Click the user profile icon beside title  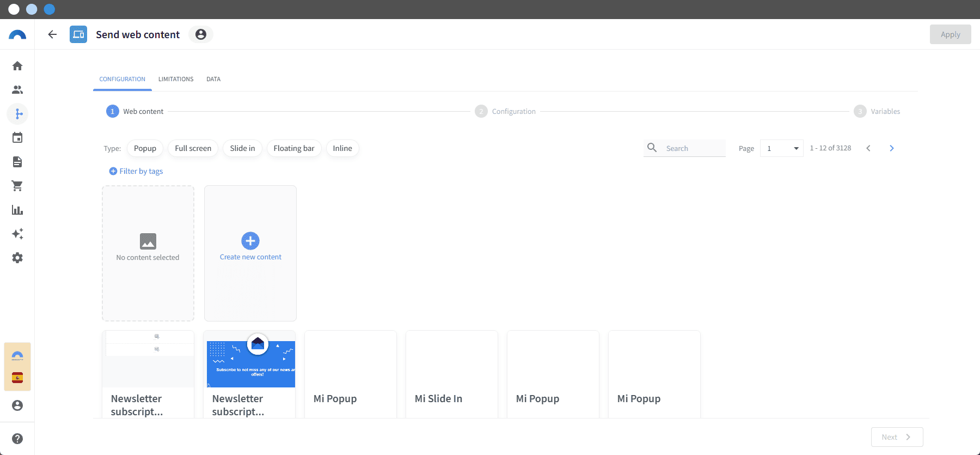(x=201, y=34)
